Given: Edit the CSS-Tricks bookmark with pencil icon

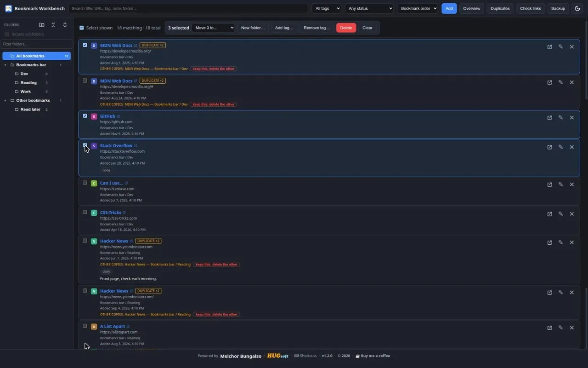Looking at the screenshot, I should (560, 214).
